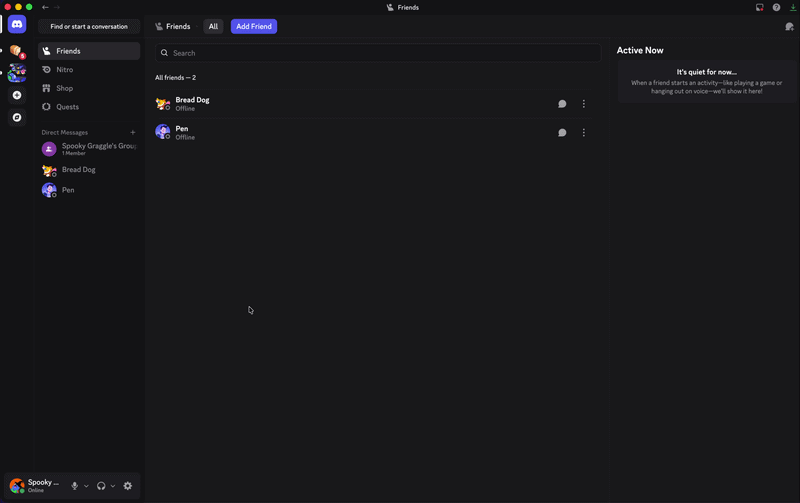Switch to the All friends tab
This screenshot has width=800, height=503.
pyautogui.click(x=213, y=27)
